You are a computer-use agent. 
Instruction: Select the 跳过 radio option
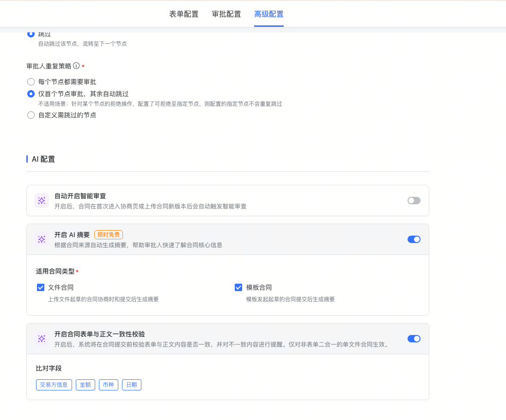[x=31, y=34]
